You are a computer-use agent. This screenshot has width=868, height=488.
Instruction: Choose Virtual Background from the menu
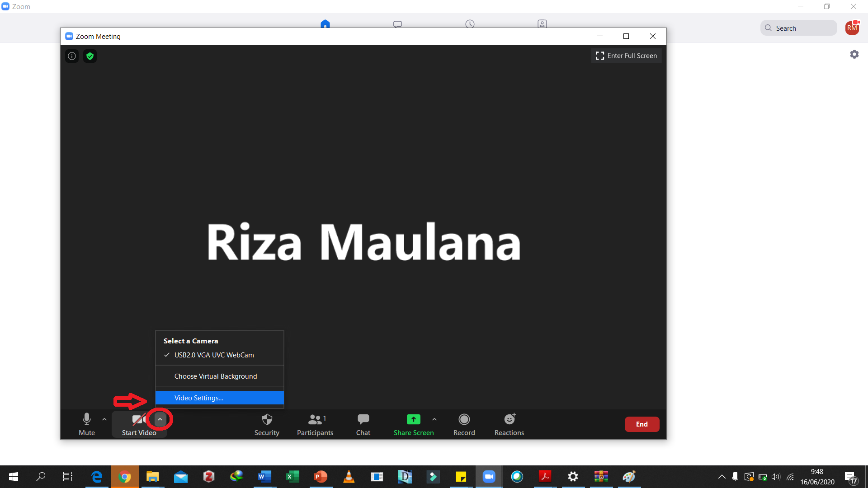[216, 376]
